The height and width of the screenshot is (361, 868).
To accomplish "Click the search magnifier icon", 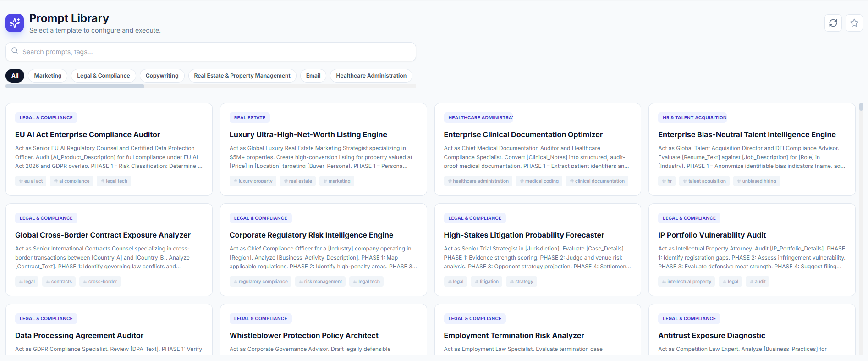I will click(x=15, y=51).
